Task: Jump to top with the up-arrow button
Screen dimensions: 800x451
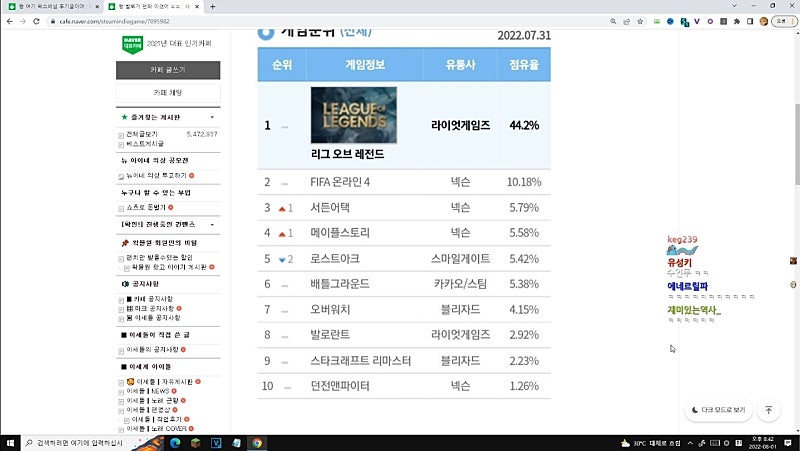Action: (768, 410)
